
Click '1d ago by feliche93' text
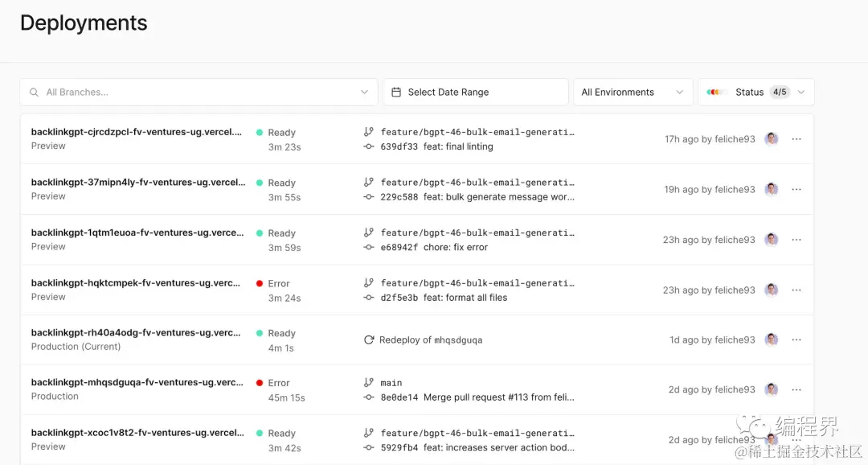point(712,339)
